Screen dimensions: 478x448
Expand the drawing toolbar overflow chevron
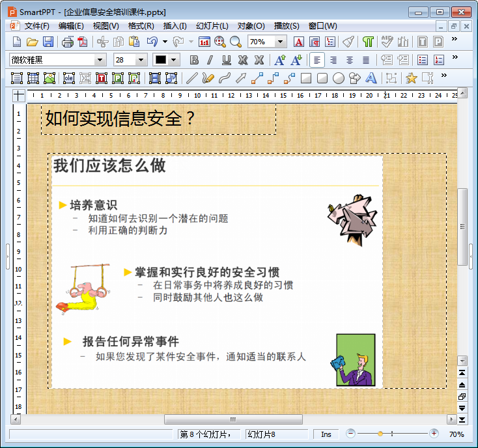tap(444, 76)
